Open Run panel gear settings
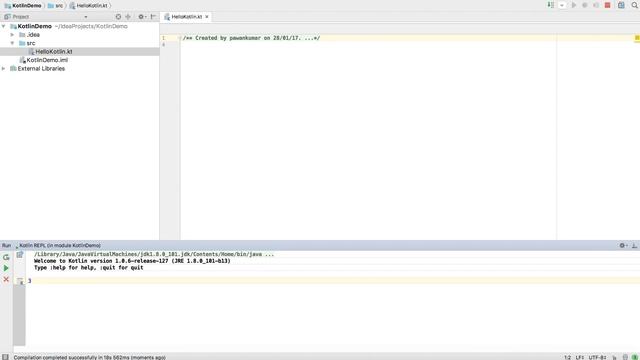The height and width of the screenshot is (360, 640). 623,245
